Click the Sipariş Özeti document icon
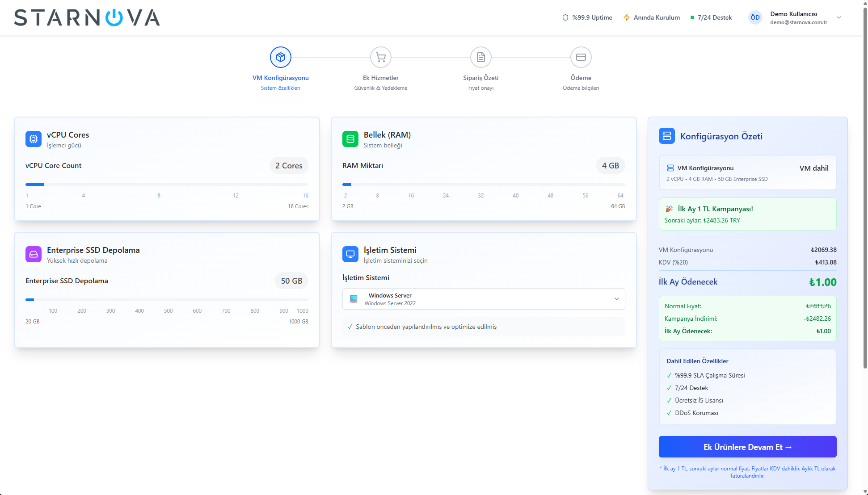 tap(480, 57)
